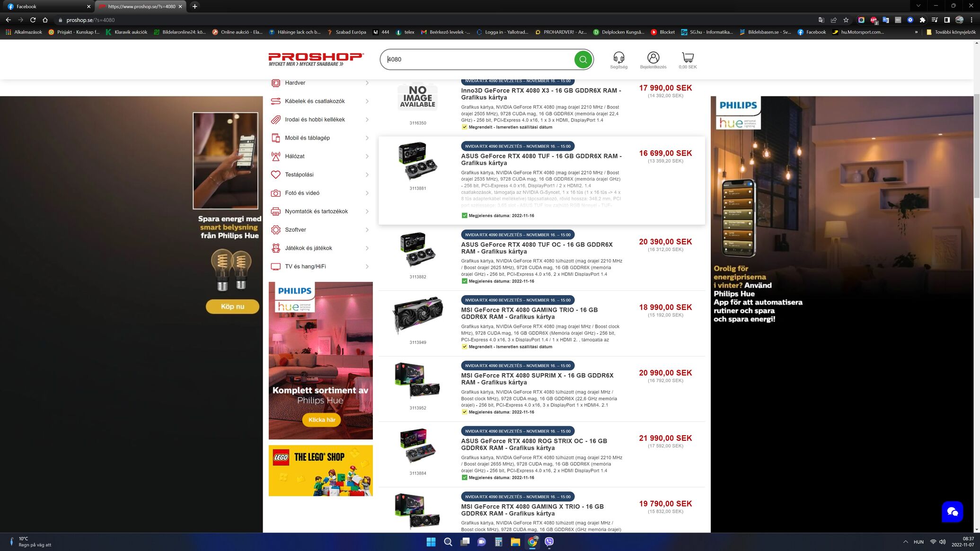
Task: Click yellow check mark under Inno3D RTX 4080
Action: (x=464, y=127)
